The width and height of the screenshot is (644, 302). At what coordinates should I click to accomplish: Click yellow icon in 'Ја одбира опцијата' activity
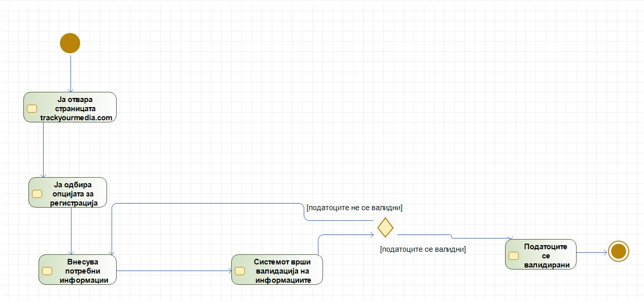(x=37, y=193)
